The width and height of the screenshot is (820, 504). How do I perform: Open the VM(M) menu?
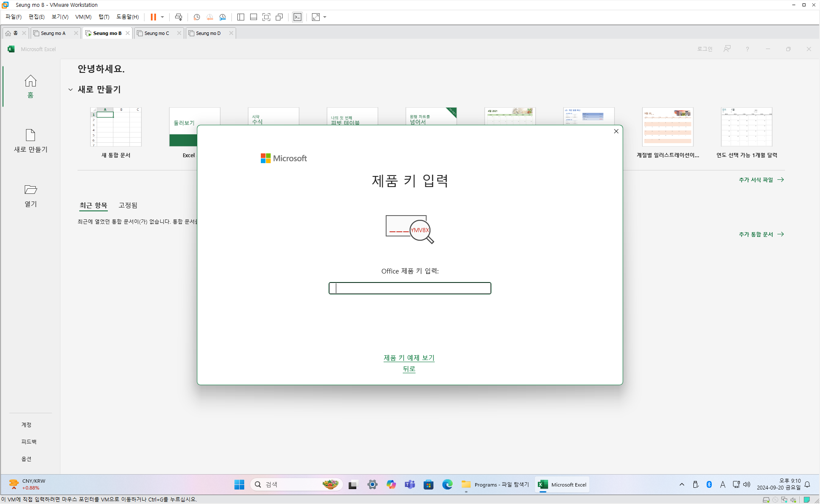[x=83, y=17]
